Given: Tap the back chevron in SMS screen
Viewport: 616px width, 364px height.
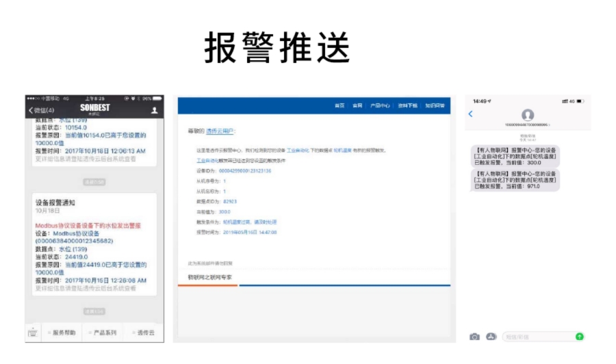Looking at the screenshot, I should (470, 114).
